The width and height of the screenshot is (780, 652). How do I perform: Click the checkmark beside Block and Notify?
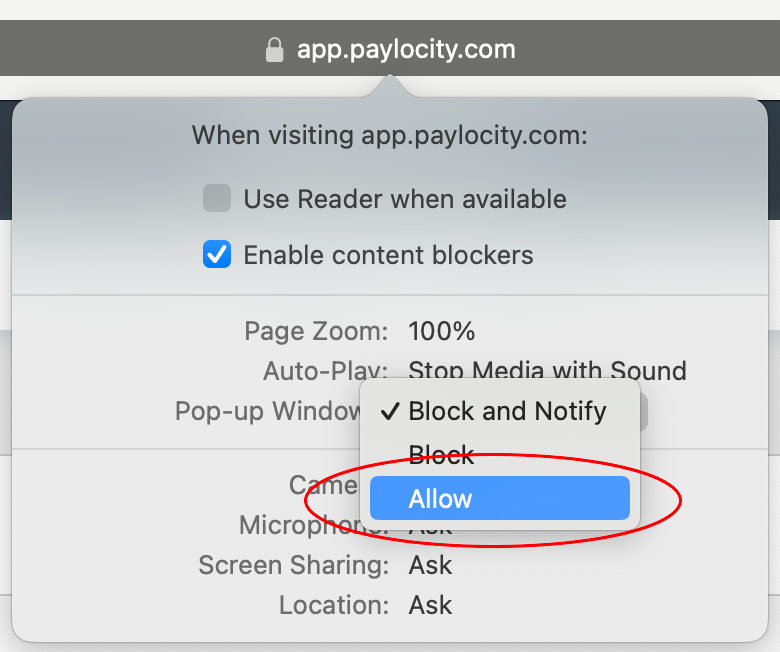(x=390, y=411)
